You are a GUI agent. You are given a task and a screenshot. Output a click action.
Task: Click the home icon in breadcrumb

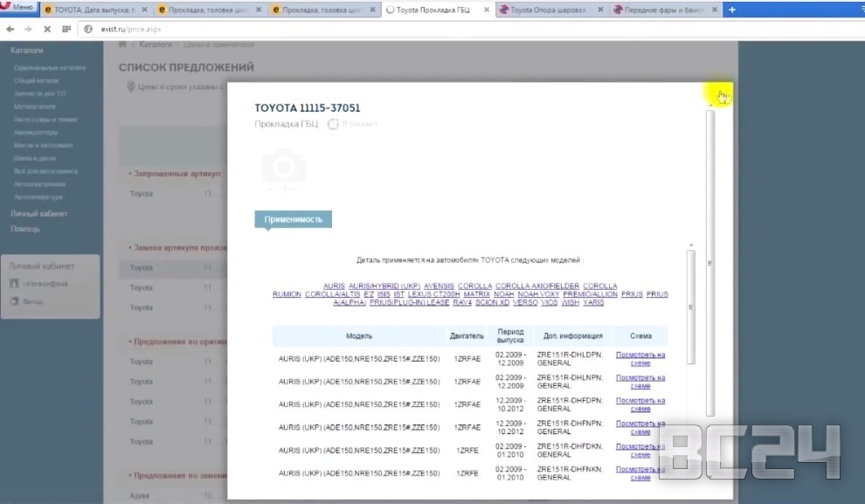(123, 44)
